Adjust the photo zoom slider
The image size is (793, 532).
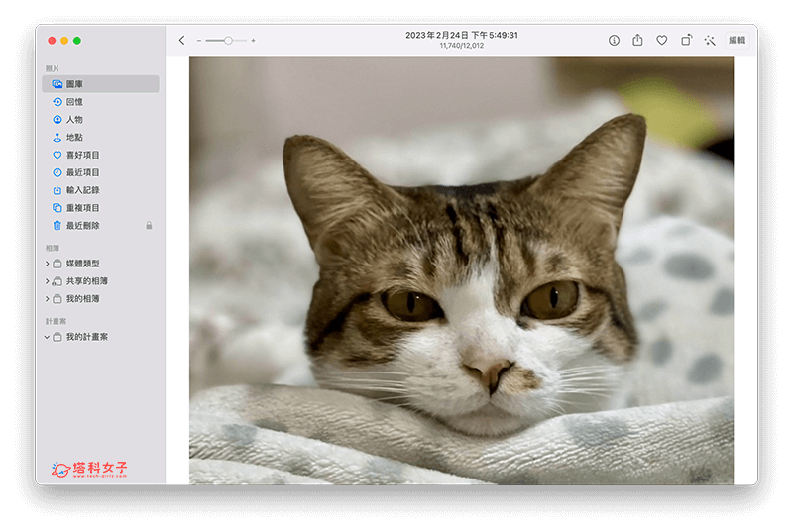coord(227,41)
